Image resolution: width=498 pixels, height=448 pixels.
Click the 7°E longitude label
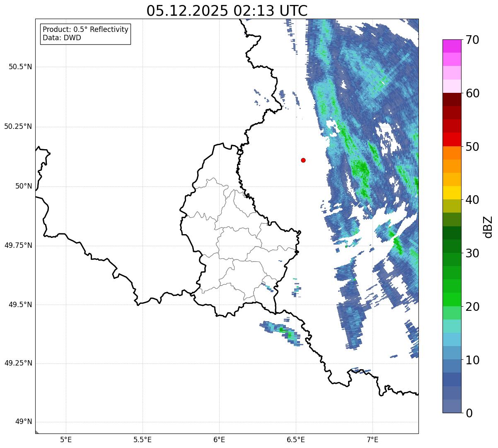pyautogui.click(x=372, y=440)
